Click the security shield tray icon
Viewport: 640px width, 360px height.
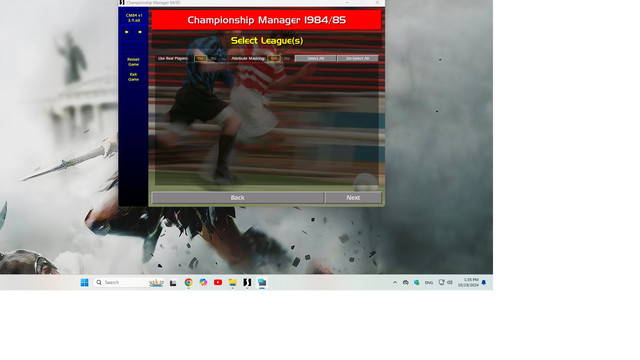coord(416,282)
